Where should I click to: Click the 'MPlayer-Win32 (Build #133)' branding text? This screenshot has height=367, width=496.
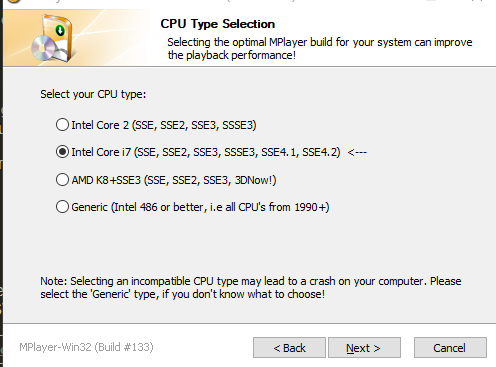click(x=86, y=347)
